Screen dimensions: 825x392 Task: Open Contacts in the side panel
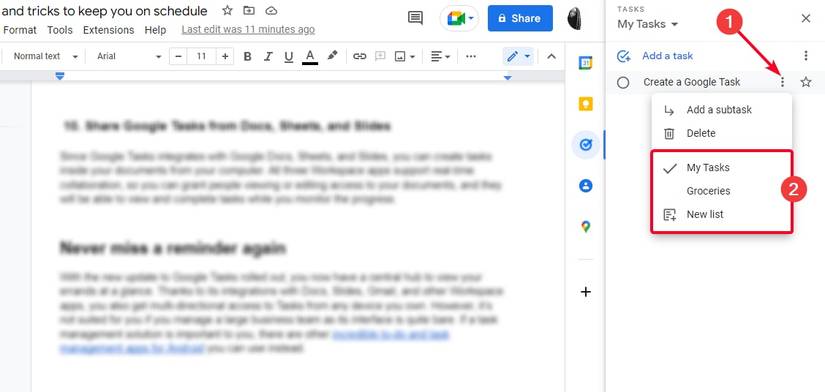pos(586,186)
